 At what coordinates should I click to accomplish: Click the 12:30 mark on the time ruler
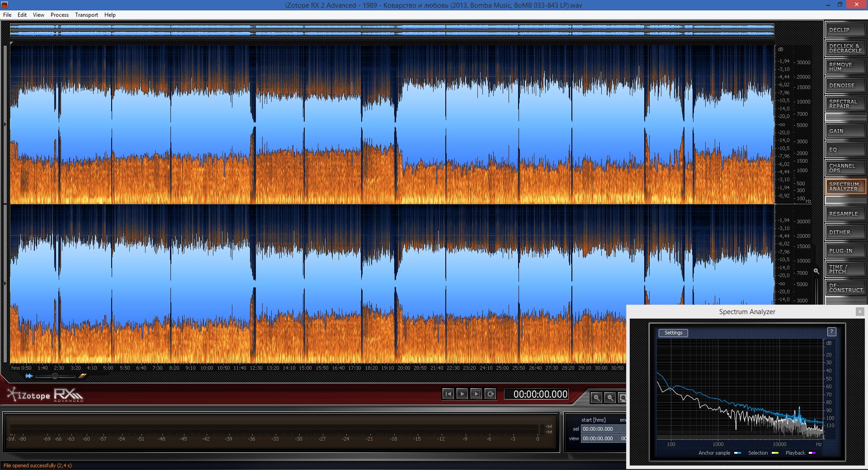point(256,368)
